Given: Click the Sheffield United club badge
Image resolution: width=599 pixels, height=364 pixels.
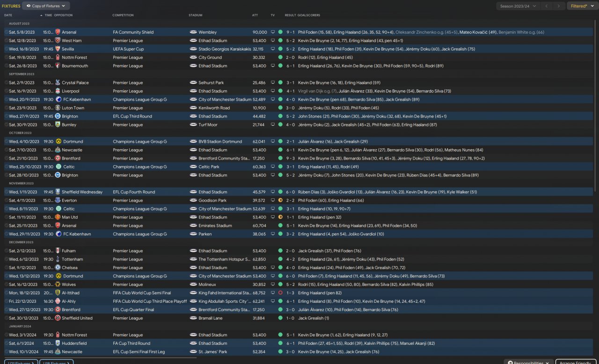Looking at the screenshot, I should point(58,319).
